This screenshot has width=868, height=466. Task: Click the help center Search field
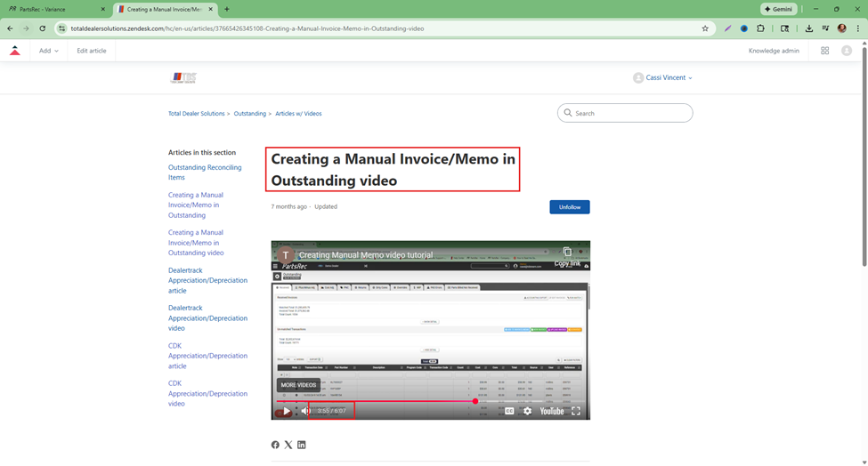(x=625, y=113)
